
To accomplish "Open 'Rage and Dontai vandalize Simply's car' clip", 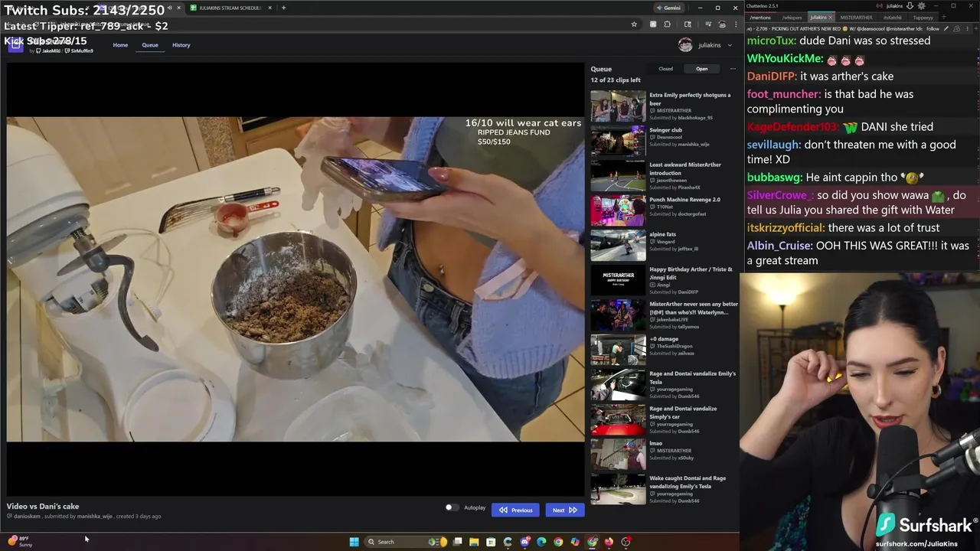I will tap(683, 412).
